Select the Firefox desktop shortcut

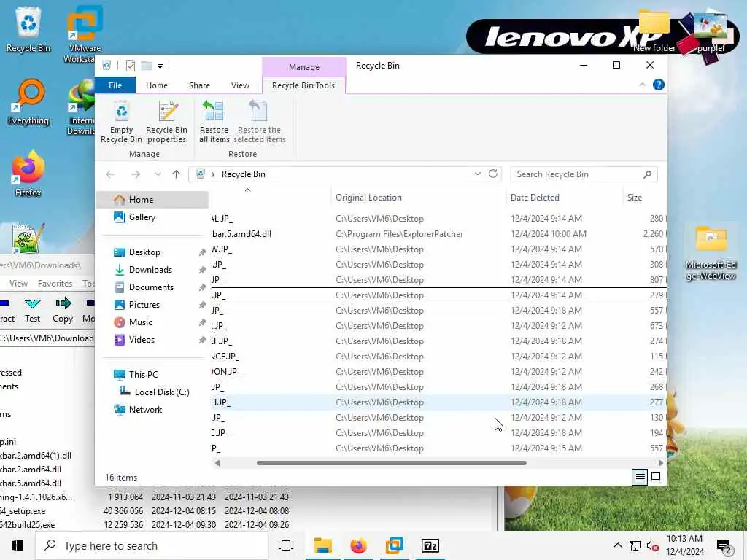[28, 174]
